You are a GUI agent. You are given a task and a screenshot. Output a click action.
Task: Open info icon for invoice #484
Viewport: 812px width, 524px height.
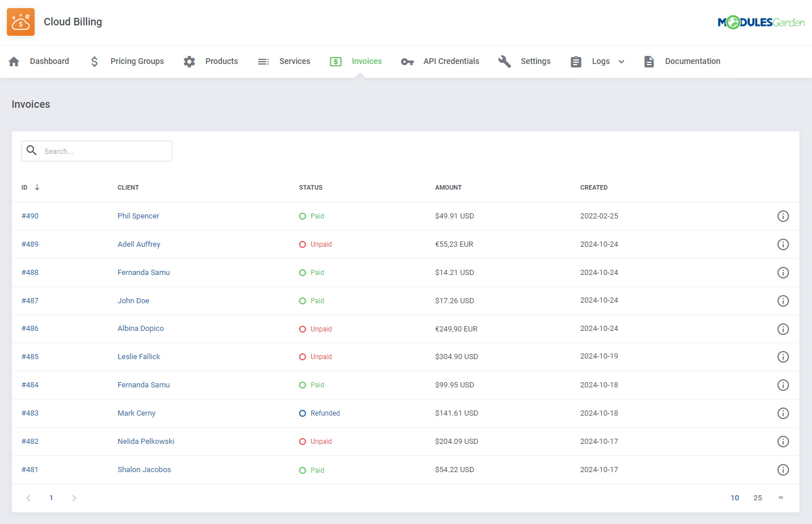(783, 385)
